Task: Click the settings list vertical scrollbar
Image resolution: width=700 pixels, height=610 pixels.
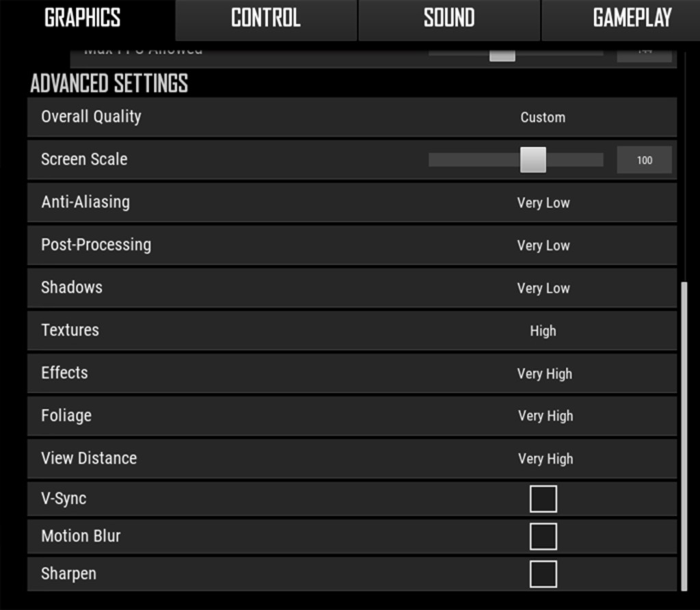Action: [684, 436]
